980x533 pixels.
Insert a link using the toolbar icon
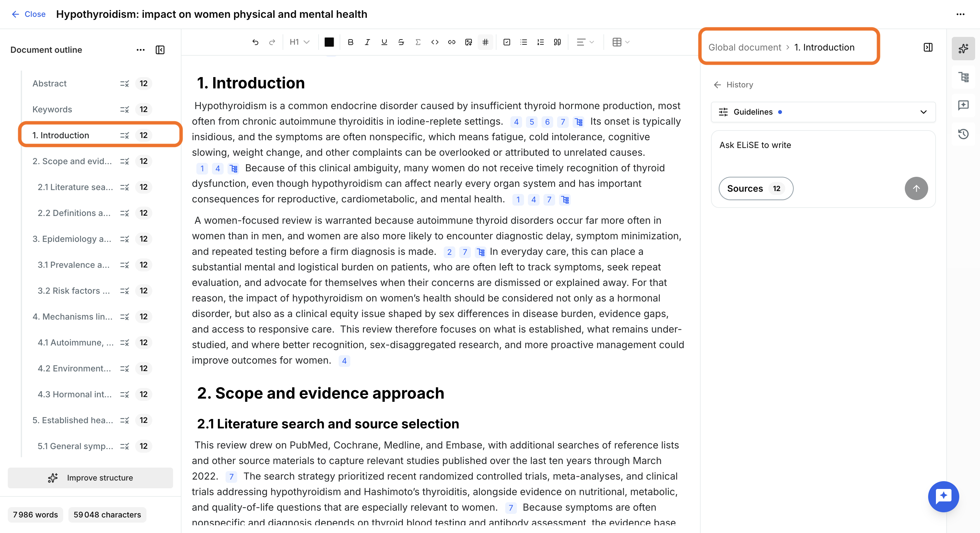click(451, 42)
